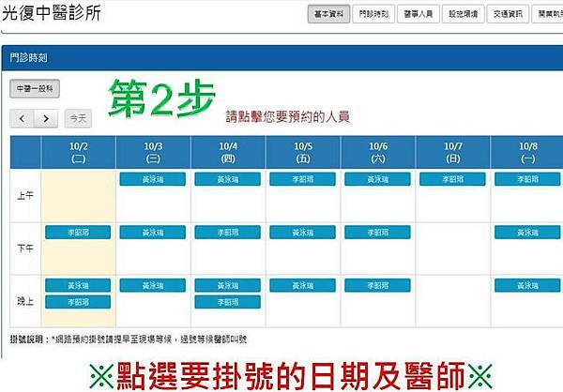Book 黃泳瑞 on 10/3 上午

(x=153, y=179)
